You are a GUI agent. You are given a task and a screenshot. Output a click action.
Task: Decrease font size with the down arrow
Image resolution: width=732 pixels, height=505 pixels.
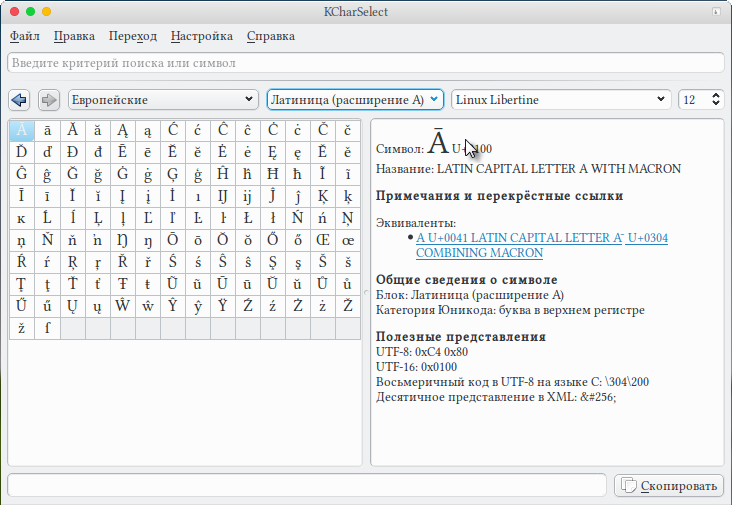click(716, 104)
